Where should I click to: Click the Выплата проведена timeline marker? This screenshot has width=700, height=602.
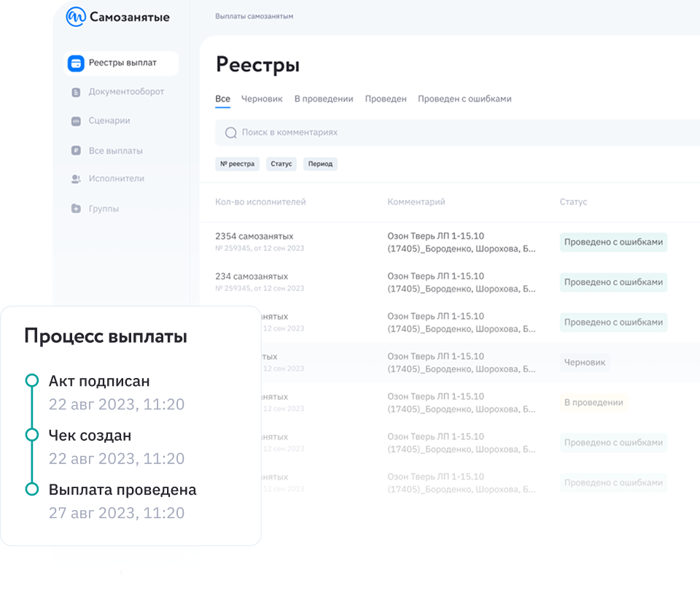(x=31, y=490)
